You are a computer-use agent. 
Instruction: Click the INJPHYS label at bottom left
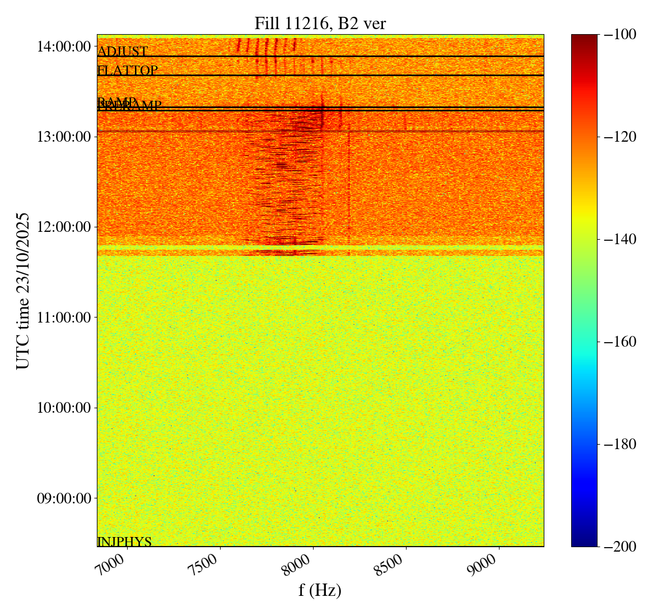click(x=124, y=542)
